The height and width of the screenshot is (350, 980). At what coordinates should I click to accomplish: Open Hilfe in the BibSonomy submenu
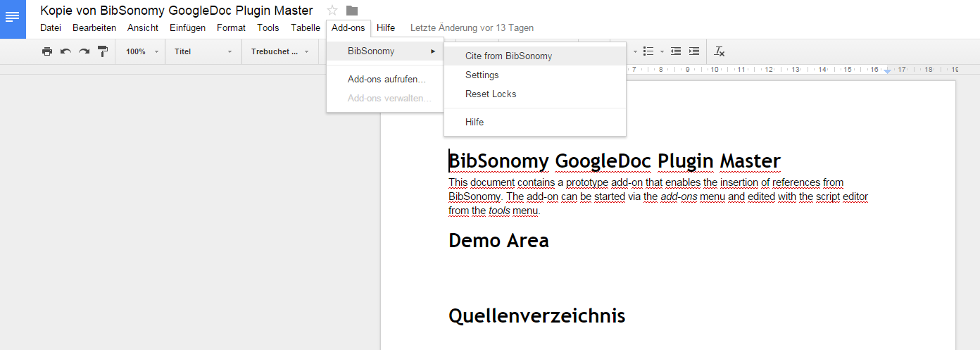(535, 122)
